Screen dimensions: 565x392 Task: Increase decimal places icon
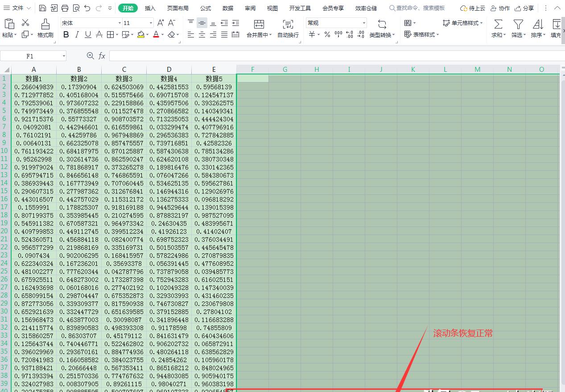pyautogui.click(x=350, y=34)
